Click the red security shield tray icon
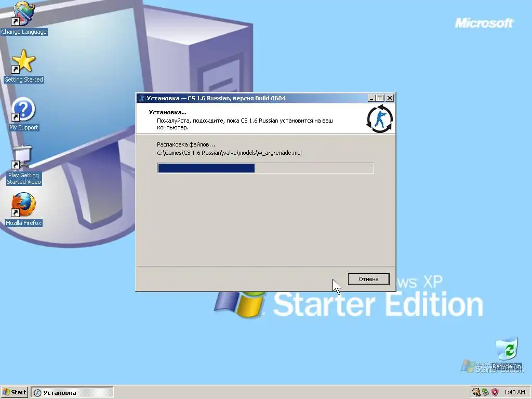532x399 pixels. tap(495, 392)
